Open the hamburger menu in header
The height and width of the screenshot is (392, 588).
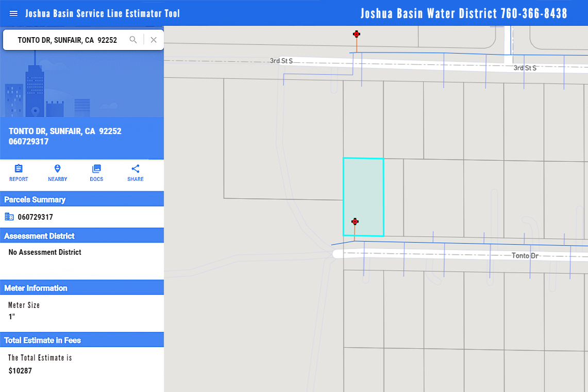13,13
